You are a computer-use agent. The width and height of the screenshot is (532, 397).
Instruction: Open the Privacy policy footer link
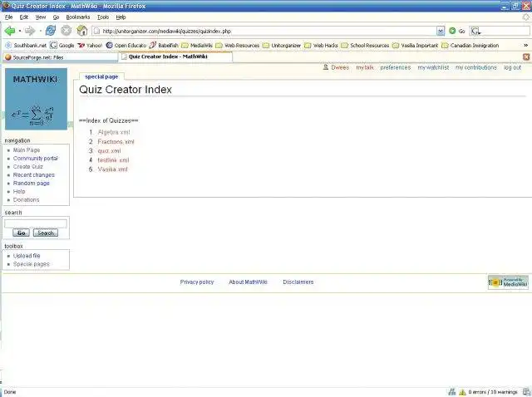pyautogui.click(x=197, y=282)
